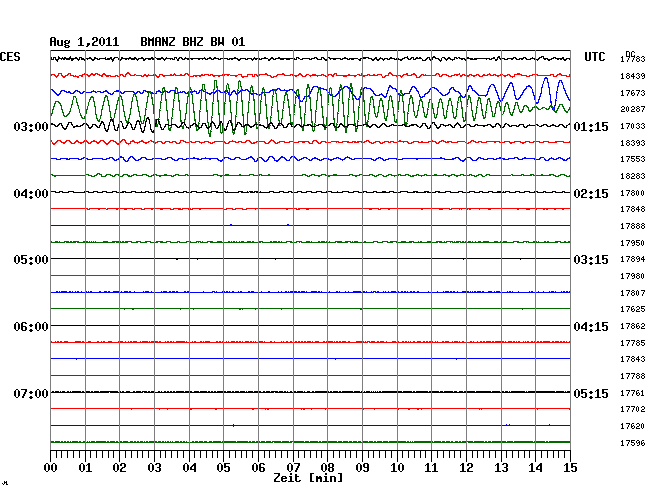Click the x-axis minute label "05"
This screenshot has width=650, height=494.
(223, 468)
